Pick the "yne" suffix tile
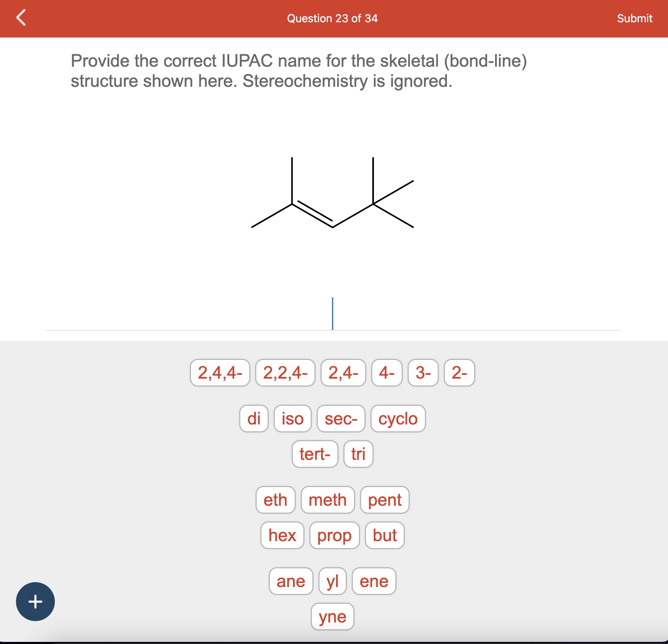The image size is (668, 644). pyautogui.click(x=332, y=617)
